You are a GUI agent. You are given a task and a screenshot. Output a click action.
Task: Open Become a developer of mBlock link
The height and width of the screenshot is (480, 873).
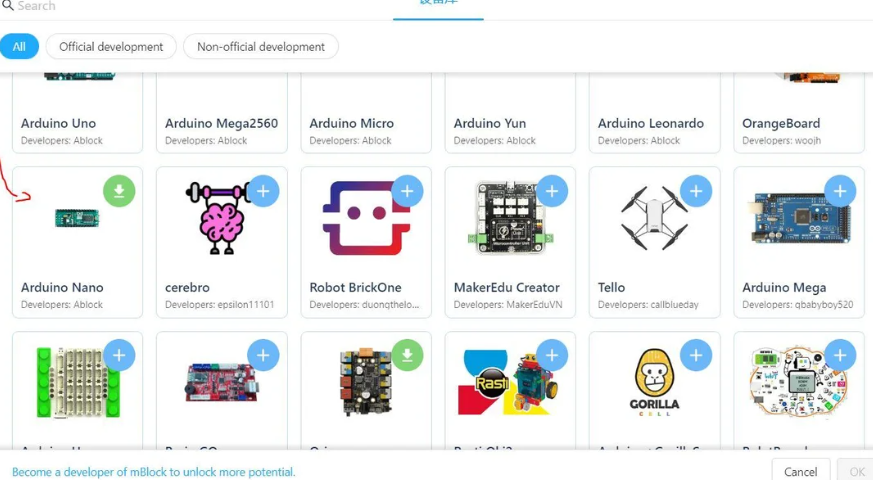tap(154, 472)
